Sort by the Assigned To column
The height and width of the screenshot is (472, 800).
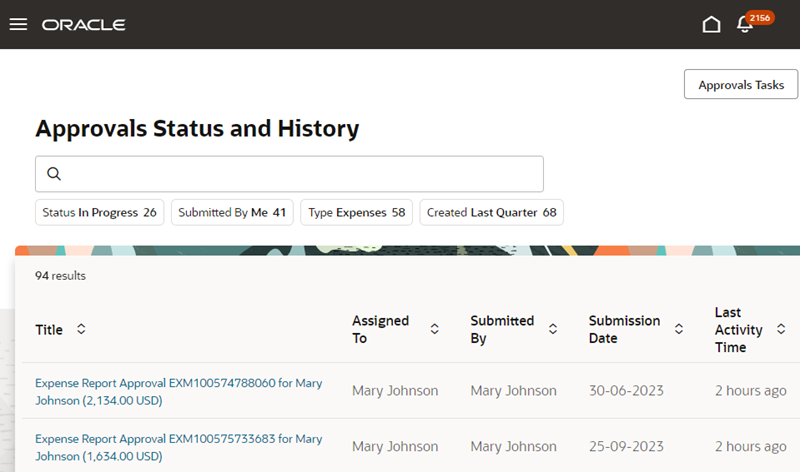(x=434, y=329)
